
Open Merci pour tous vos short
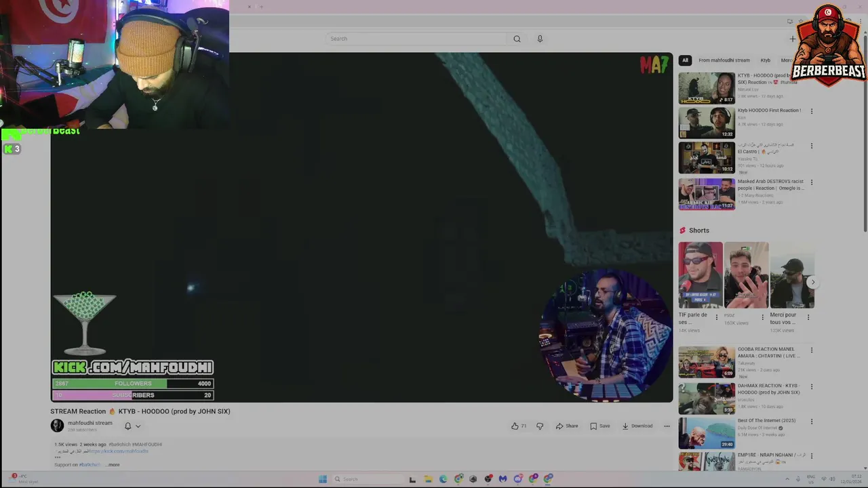point(792,275)
